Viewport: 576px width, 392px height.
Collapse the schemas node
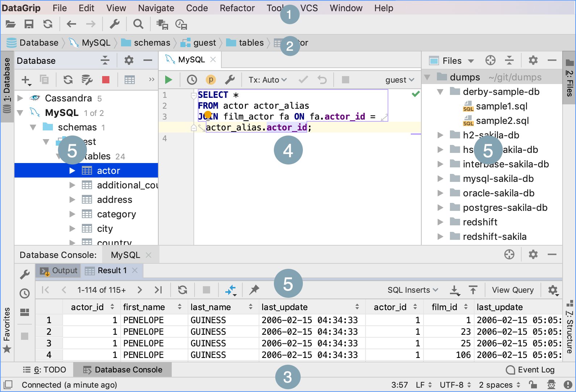(33, 127)
